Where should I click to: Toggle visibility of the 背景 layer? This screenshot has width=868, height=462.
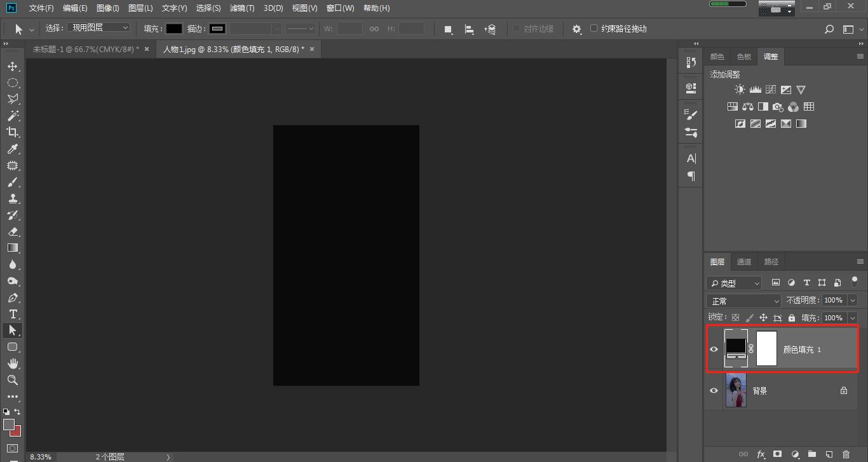pos(714,391)
